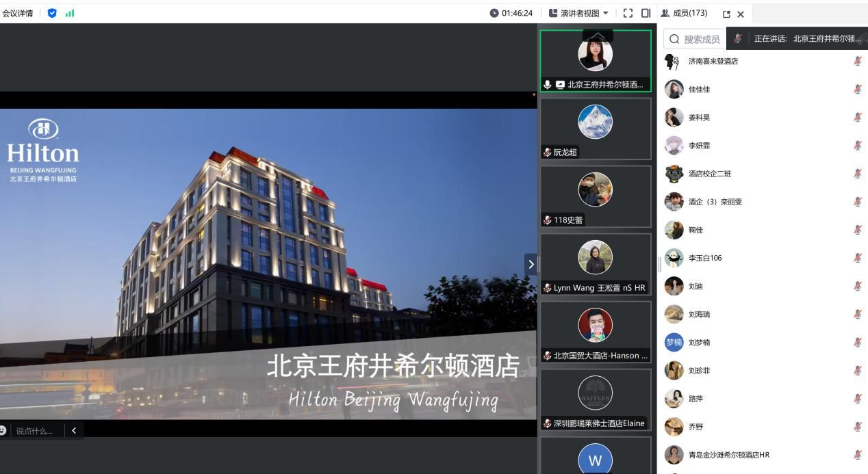
Task: Click the muted mic icon for 刘梦楠
Action: [x=857, y=342]
